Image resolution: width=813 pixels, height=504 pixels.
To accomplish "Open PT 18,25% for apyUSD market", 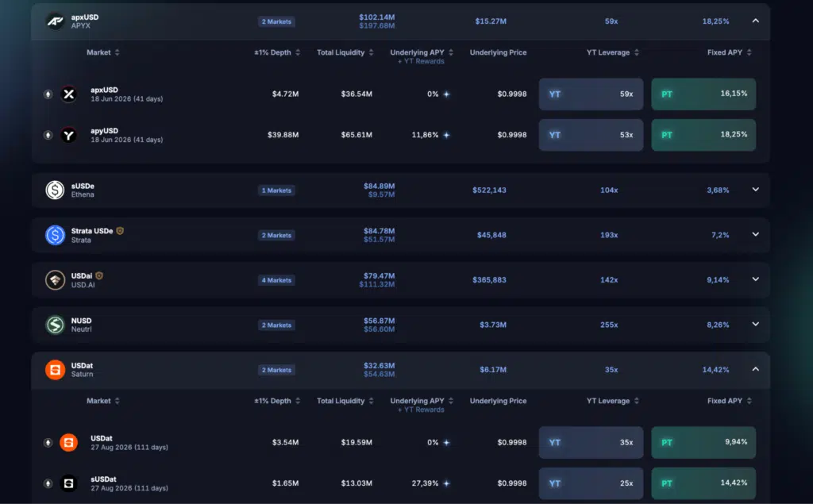I will pyautogui.click(x=703, y=135).
